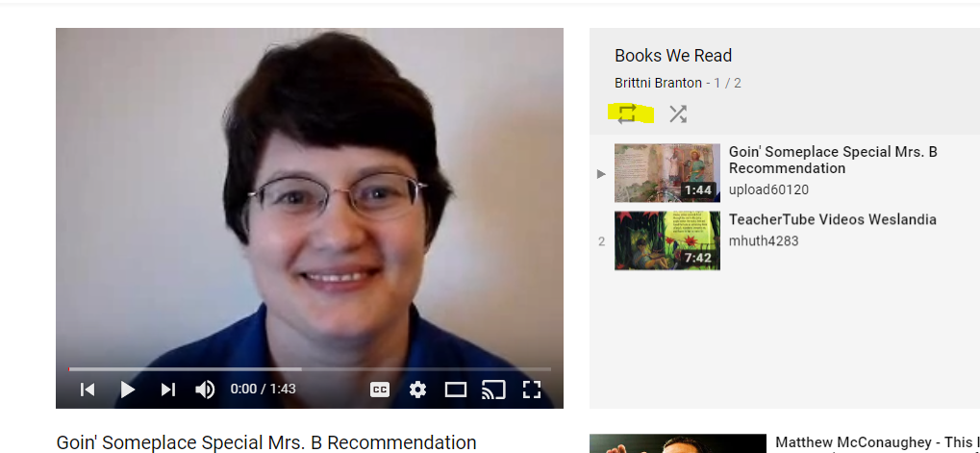Open the video settings gear

tap(417, 390)
